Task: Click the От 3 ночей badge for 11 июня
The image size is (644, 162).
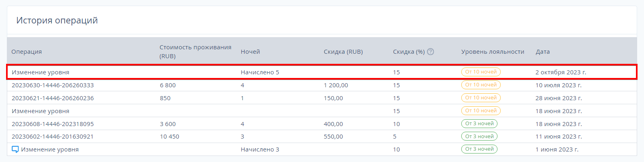Action: pyautogui.click(x=479, y=137)
